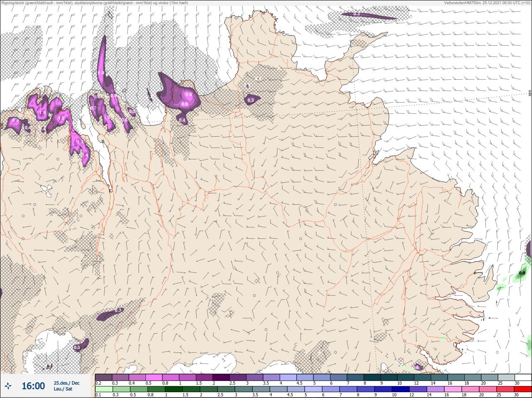
Task: Pick the pale green 0.1 swatch, lower row
Action: 104,389
